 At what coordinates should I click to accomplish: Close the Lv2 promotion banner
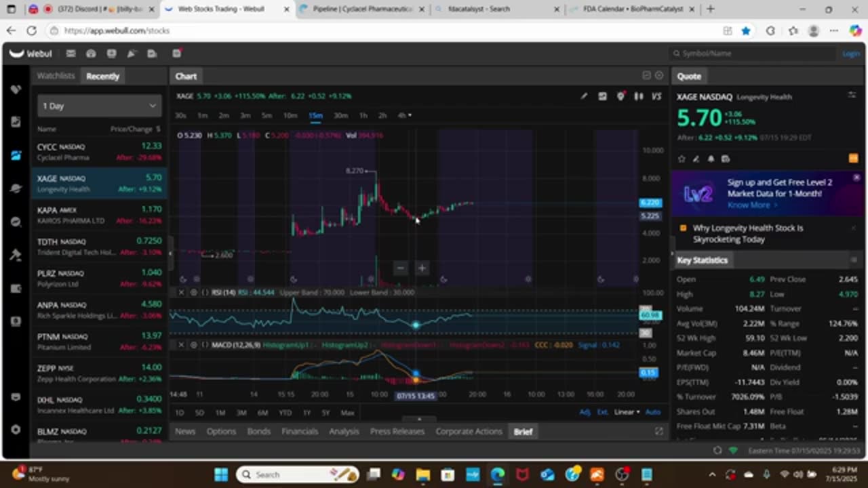(856, 178)
